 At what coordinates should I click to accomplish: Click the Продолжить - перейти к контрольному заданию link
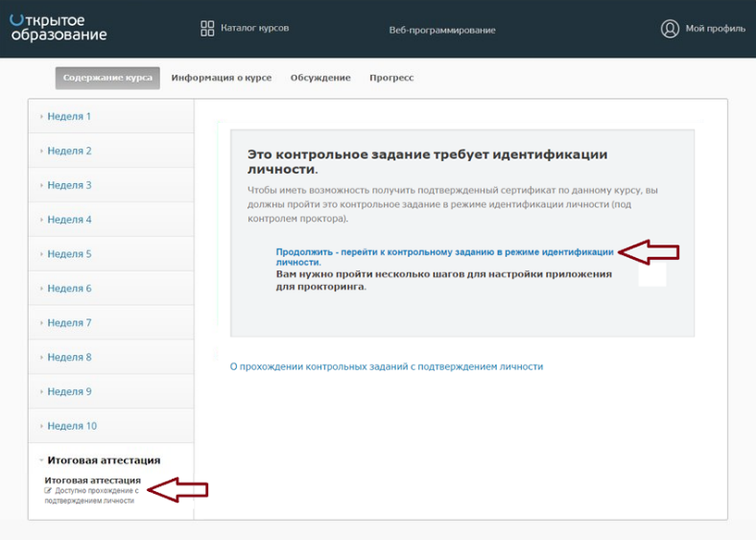[x=444, y=256]
